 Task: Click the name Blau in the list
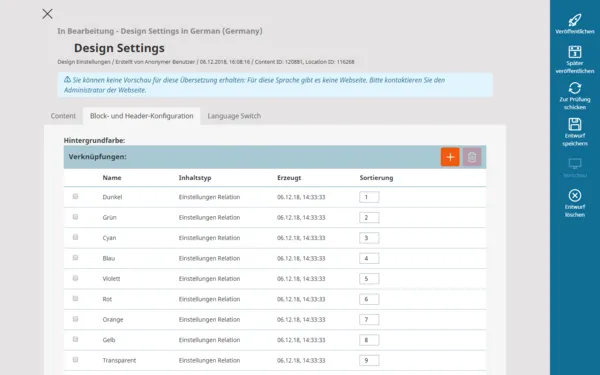(109, 258)
